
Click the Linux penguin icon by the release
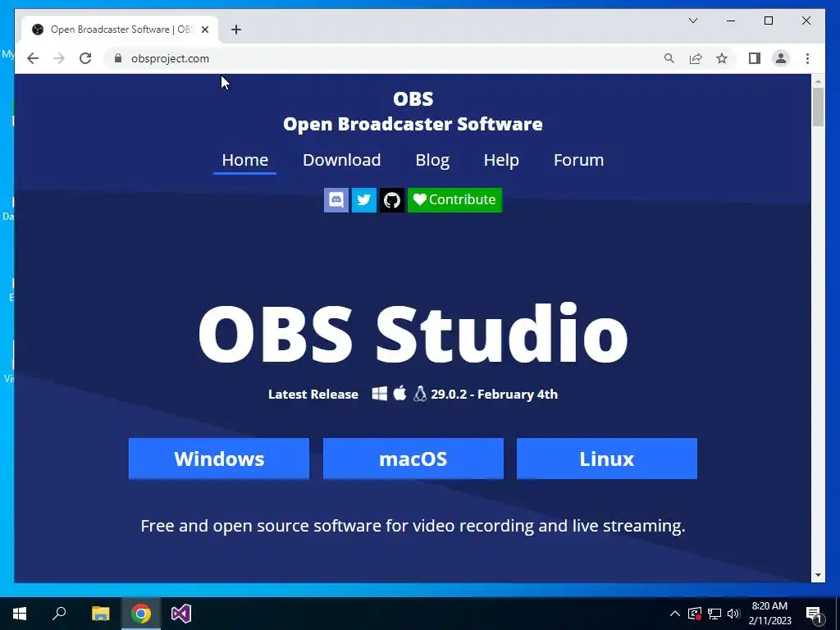point(420,394)
